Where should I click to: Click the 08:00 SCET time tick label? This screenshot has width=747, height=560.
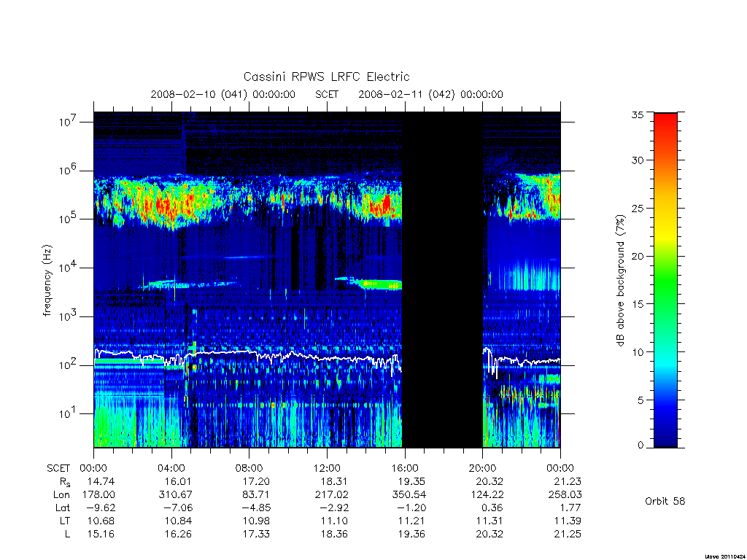249,468
